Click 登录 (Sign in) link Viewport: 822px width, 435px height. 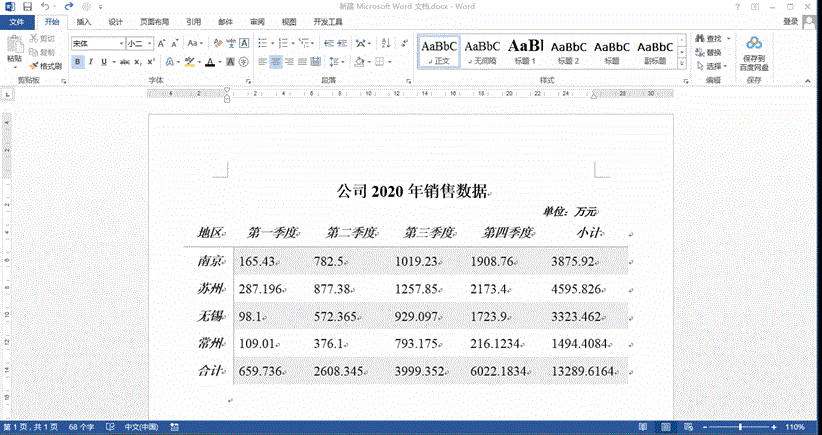pos(790,21)
